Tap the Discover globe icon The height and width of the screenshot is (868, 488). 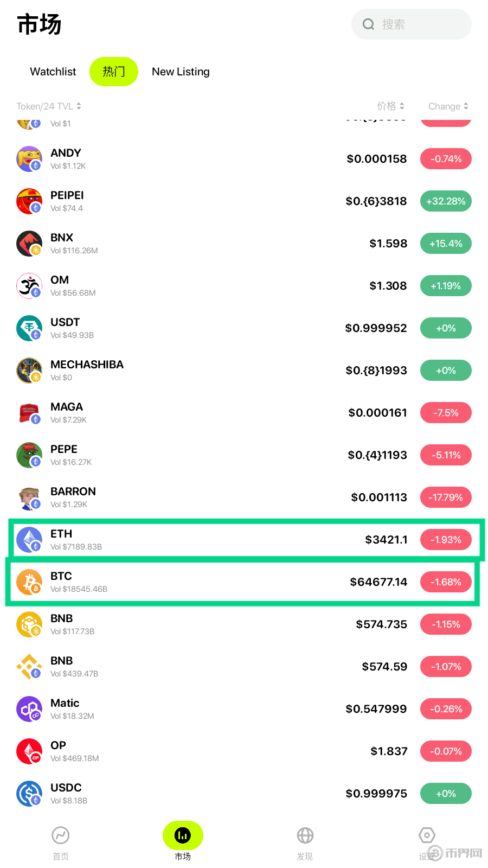[x=305, y=836]
